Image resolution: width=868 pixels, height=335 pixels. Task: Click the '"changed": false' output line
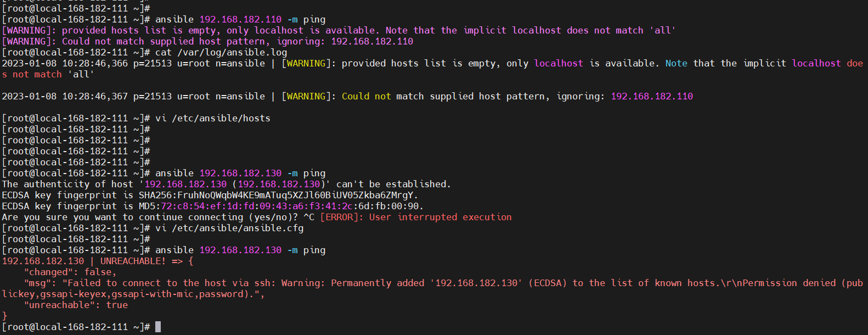click(70, 272)
